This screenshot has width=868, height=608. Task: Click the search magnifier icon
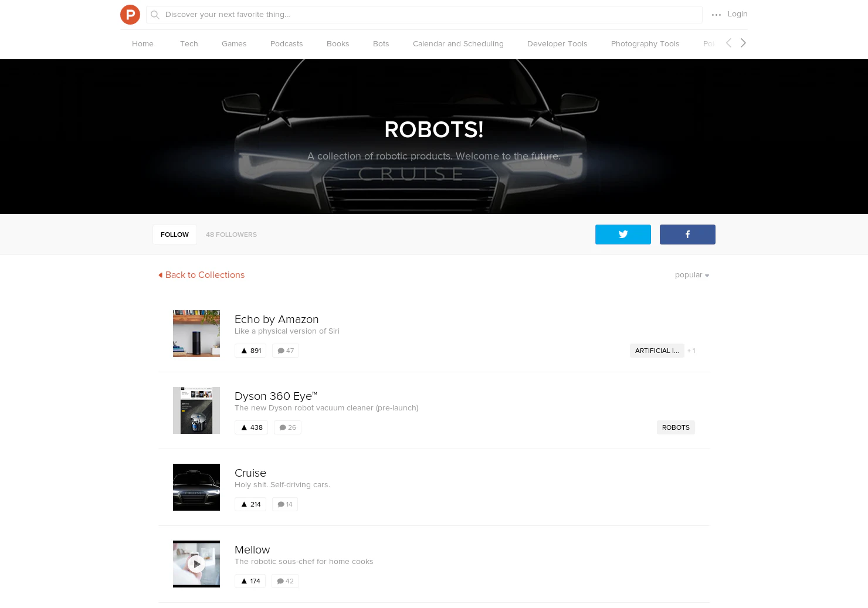[155, 15]
